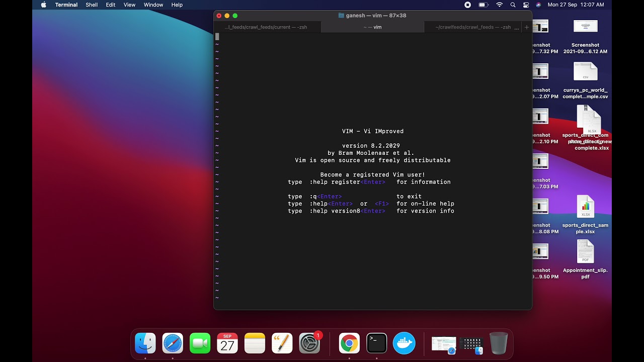
Task: Open the Window menu
Action: [x=153, y=5]
